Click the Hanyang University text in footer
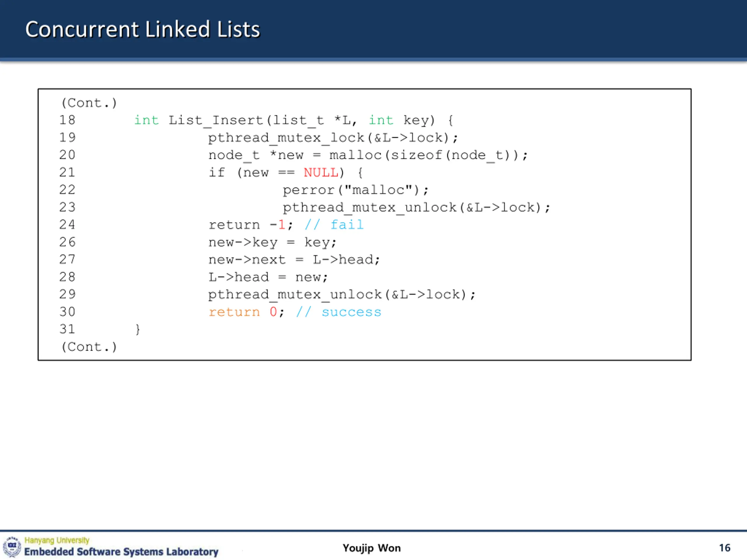747x560 pixels. pos(57,540)
